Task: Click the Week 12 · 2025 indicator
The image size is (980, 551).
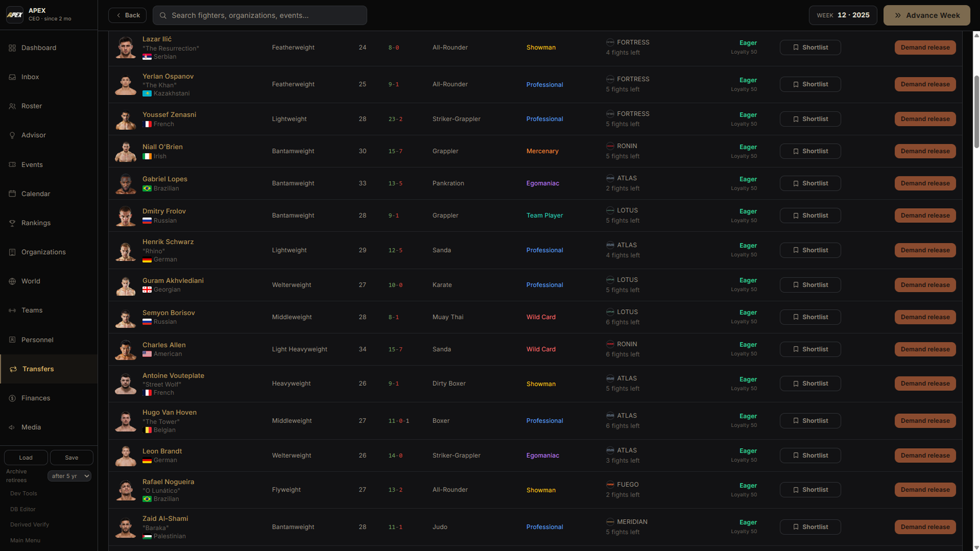Action: point(843,15)
